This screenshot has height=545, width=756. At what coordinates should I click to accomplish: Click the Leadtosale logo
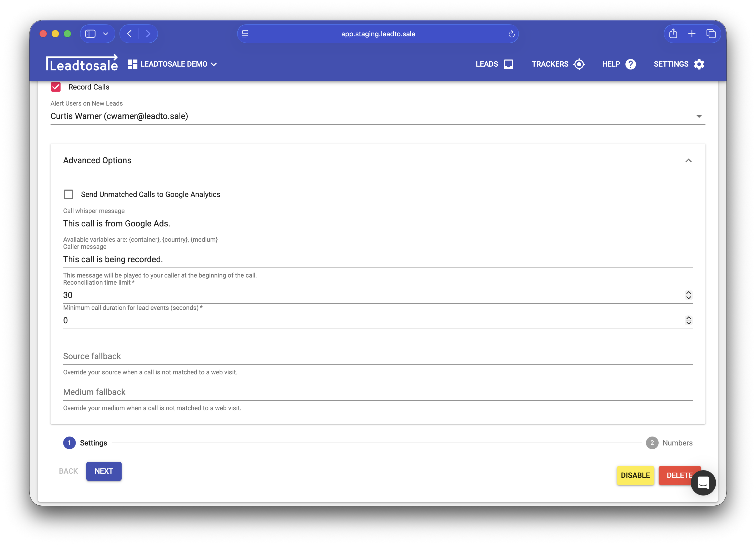82,63
